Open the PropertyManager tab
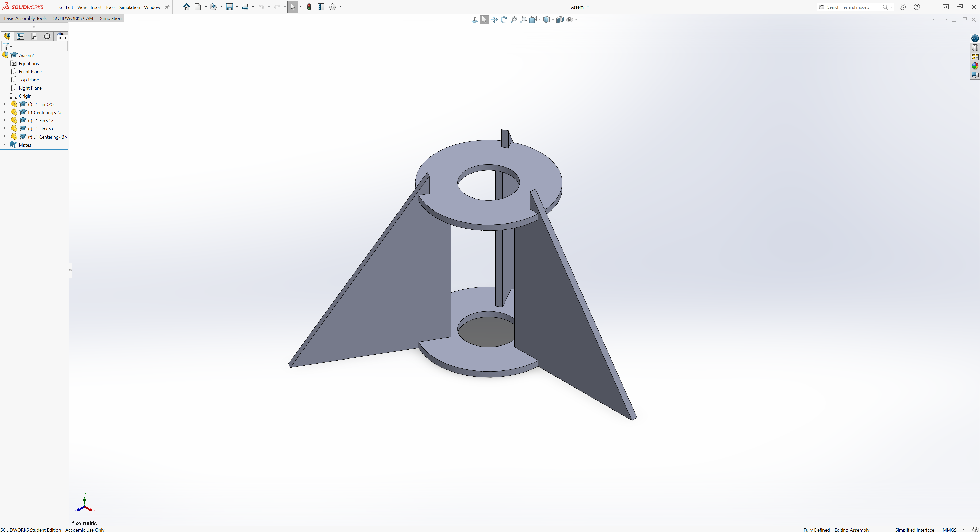This screenshot has height=532, width=980. [x=20, y=36]
